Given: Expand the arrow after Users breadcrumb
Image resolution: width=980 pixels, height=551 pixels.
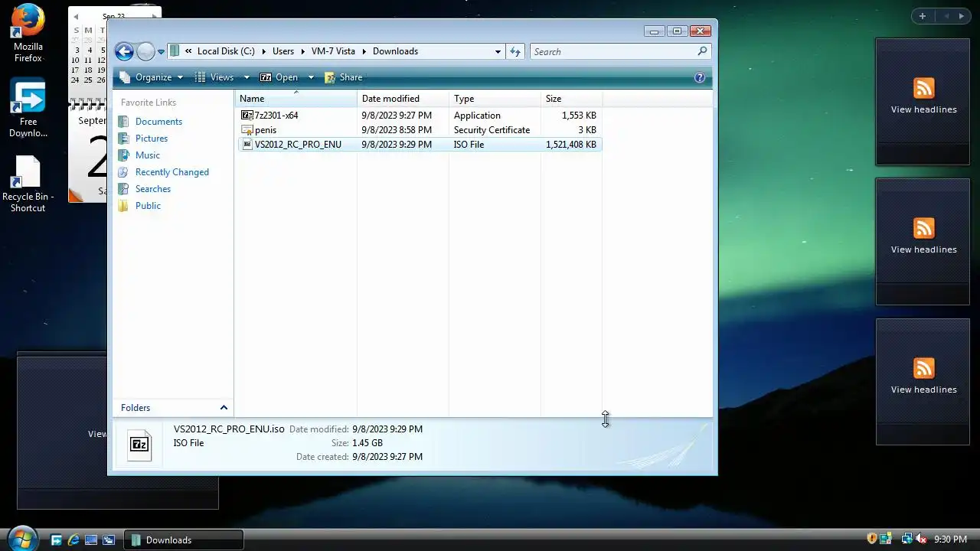Looking at the screenshot, I should [x=302, y=51].
